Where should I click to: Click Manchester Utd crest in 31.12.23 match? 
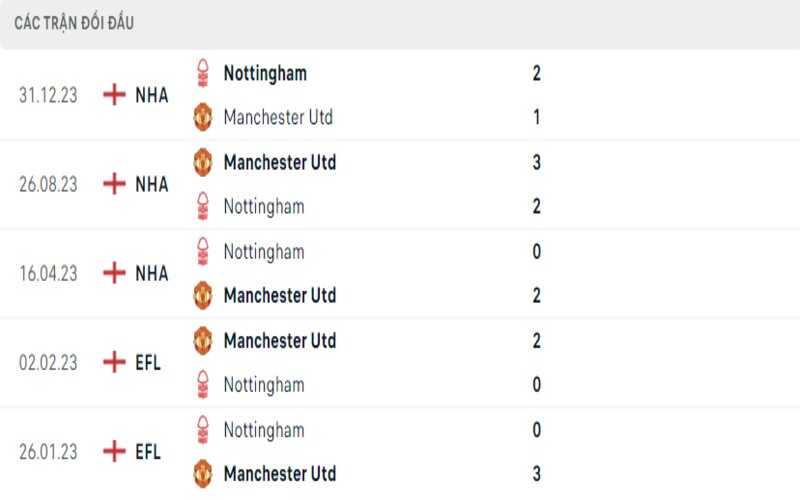point(203,117)
